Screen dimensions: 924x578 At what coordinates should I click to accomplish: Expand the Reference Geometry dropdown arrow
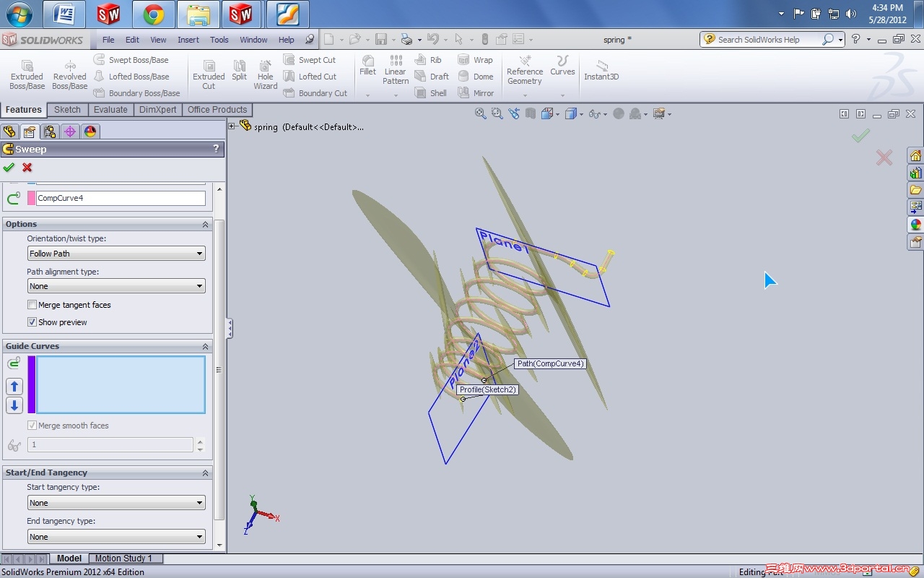(x=525, y=95)
